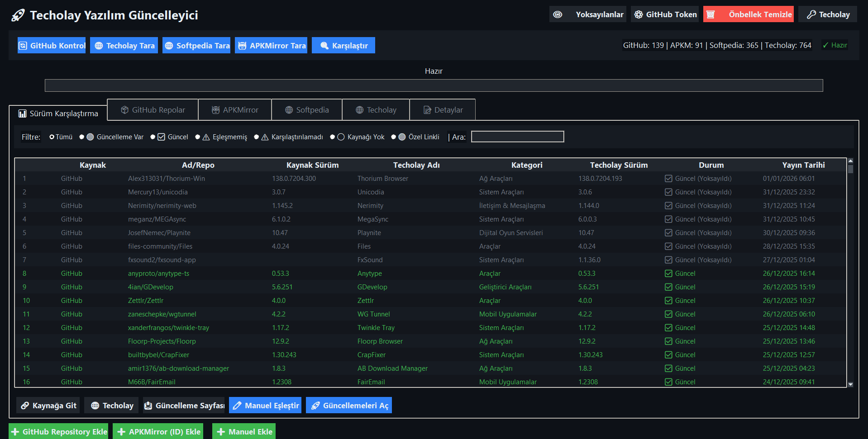
Task: Sort by the Kaynak Sürüm column header
Action: click(312, 165)
